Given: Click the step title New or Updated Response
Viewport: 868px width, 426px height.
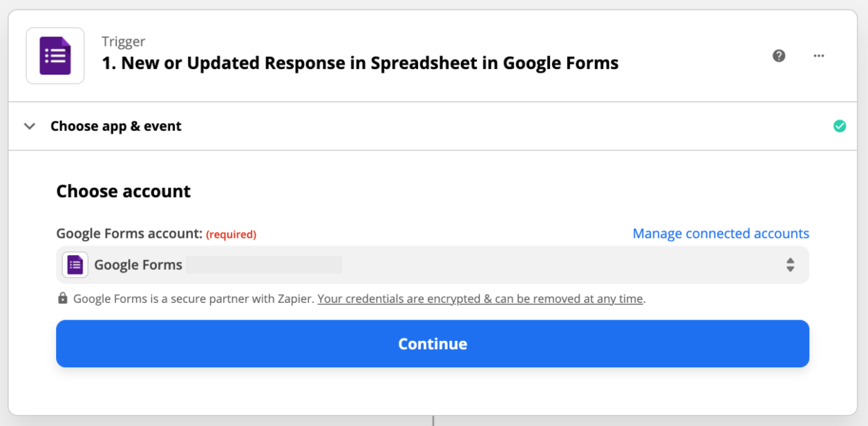Looking at the screenshot, I should point(360,63).
